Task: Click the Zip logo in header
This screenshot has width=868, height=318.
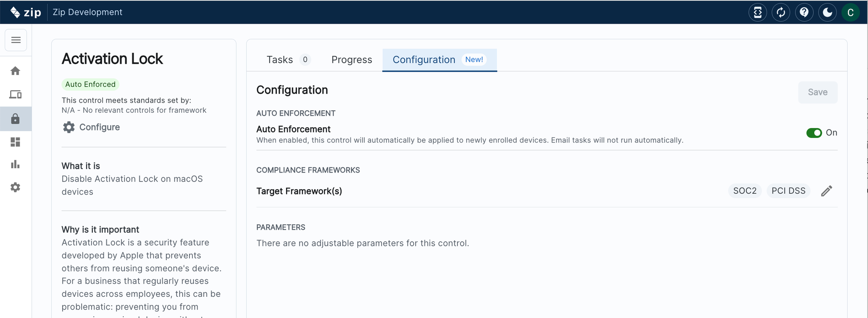Action: 25,12
